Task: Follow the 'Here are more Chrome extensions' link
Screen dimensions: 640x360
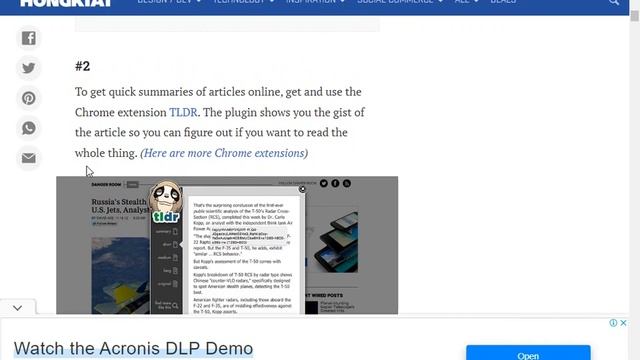Action: coord(224,153)
